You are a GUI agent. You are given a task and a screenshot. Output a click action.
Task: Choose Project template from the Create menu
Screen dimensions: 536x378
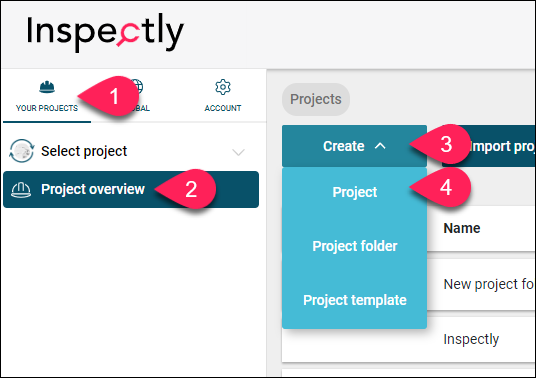point(354,300)
